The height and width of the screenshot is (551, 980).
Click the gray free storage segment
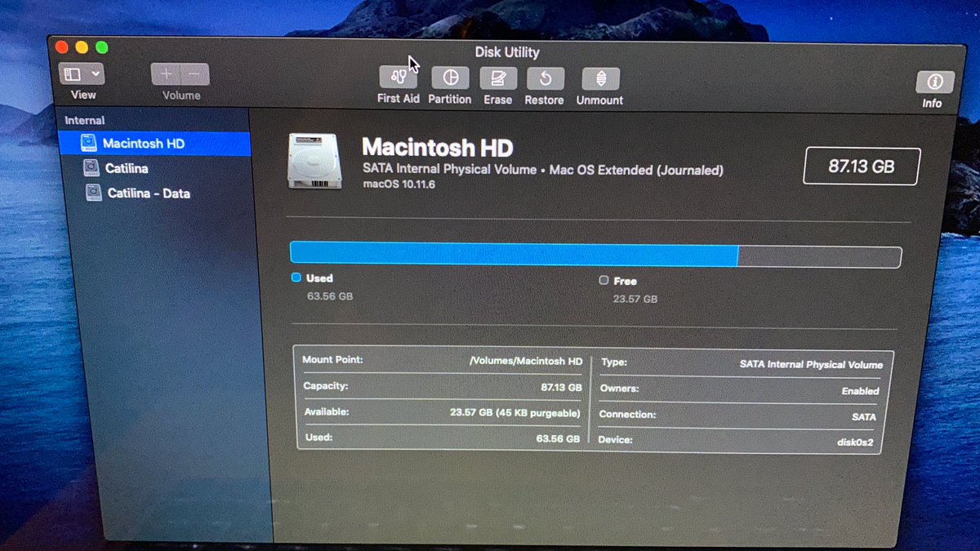click(x=819, y=256)
